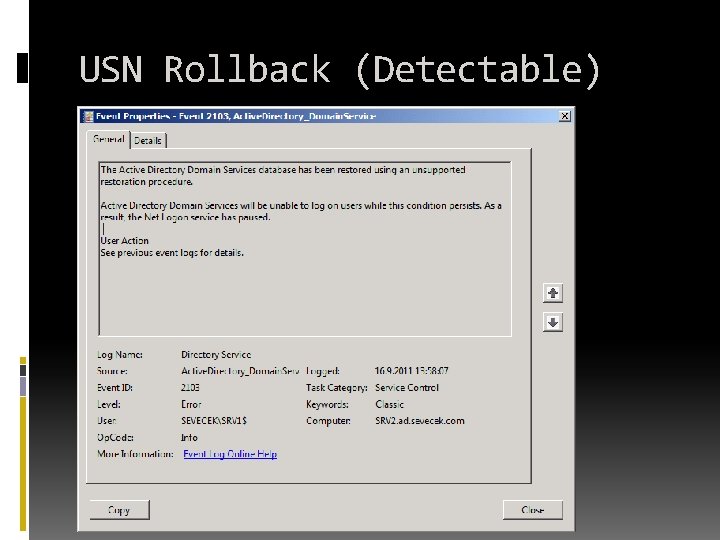This screenshot has width=720, height=540.
Task: Select the Level value 'Error'
Action: pos(191,405)
